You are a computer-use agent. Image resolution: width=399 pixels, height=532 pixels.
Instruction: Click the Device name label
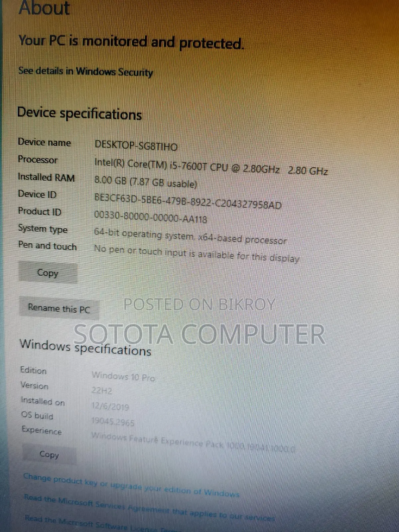tap(44, 142)
